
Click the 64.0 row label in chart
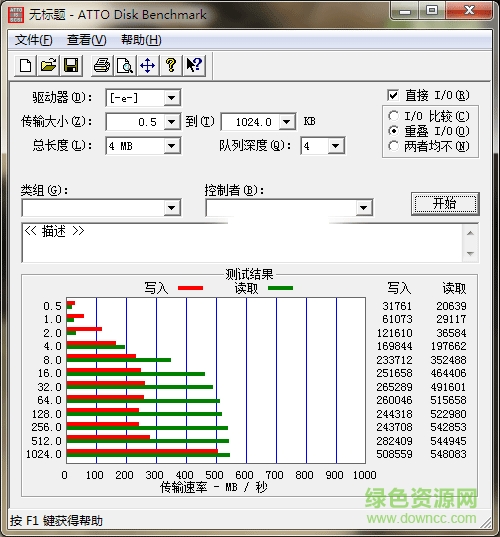[50, 400]
